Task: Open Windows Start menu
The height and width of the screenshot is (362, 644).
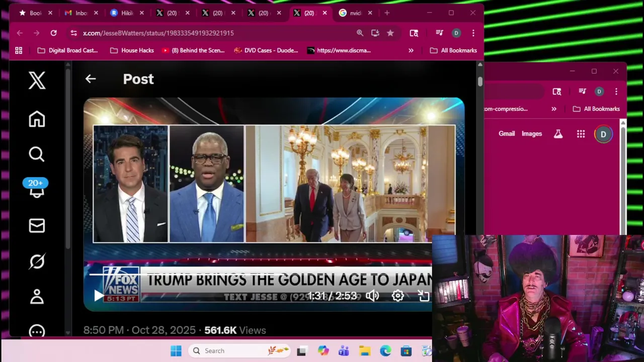Action: point(176,351)
